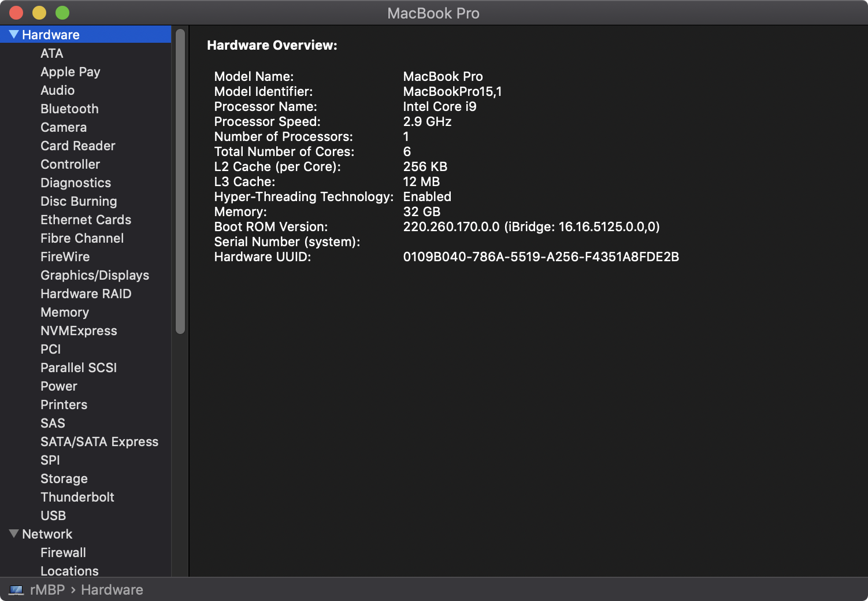Open the Apple Pay section
The height and width of the screenshot is (601, 868).
coord(71,72)
